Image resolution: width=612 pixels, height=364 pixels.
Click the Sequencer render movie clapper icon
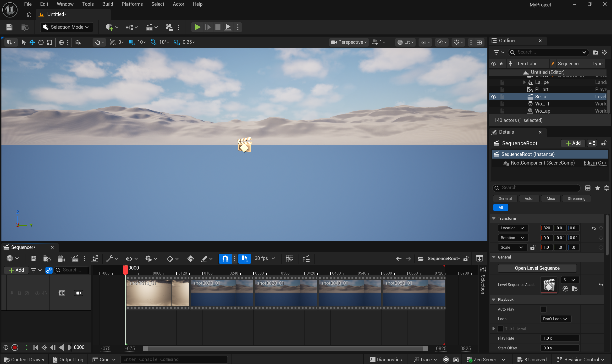(x=75, y=259)
